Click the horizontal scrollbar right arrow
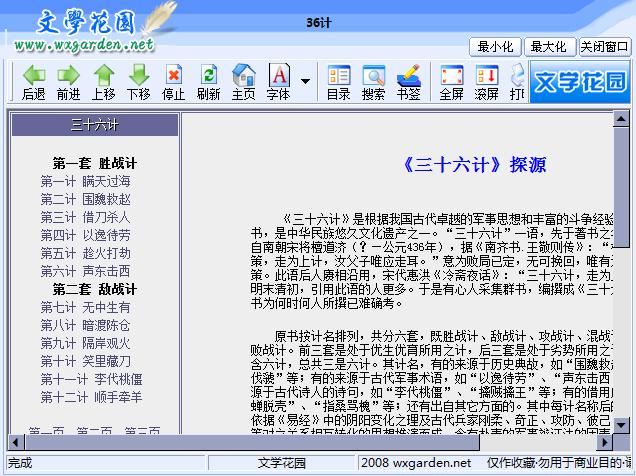The height and width of the screenshot is (476, 636). [604, 442]
